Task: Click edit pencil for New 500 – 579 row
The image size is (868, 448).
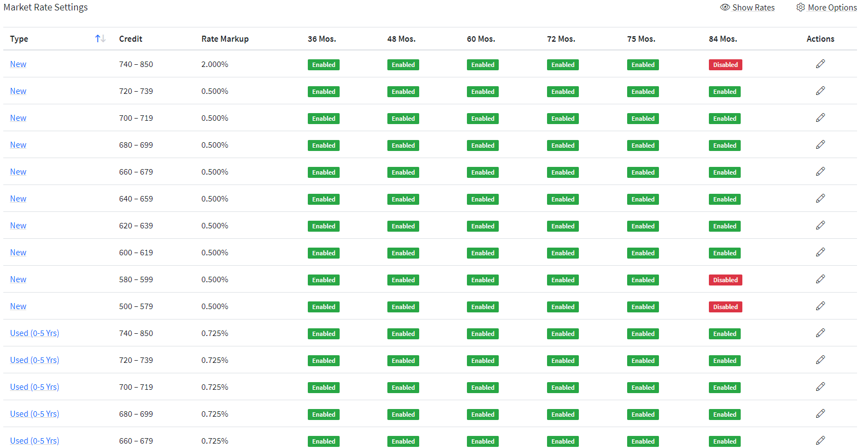Action: [x=820, y=306]
